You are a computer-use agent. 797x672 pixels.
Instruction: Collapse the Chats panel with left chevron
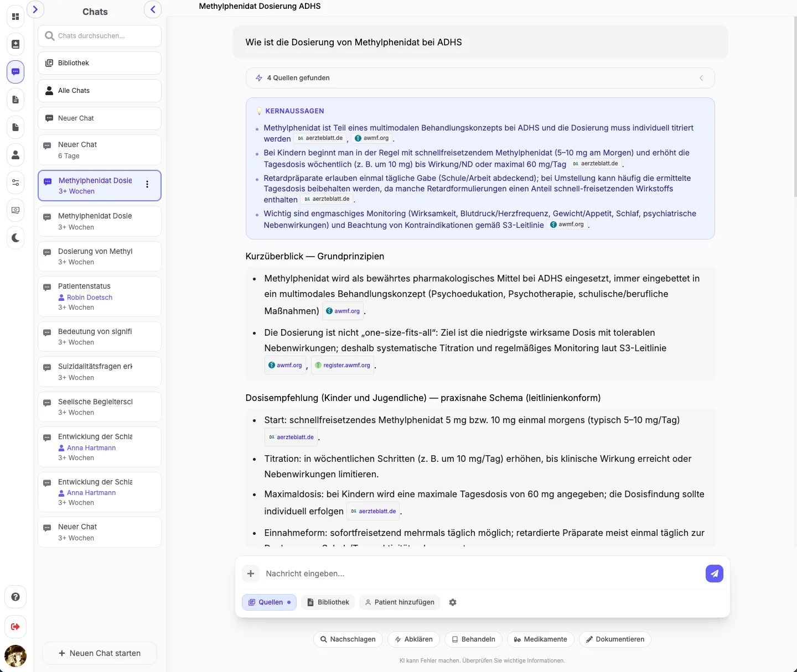click(153, 9)
